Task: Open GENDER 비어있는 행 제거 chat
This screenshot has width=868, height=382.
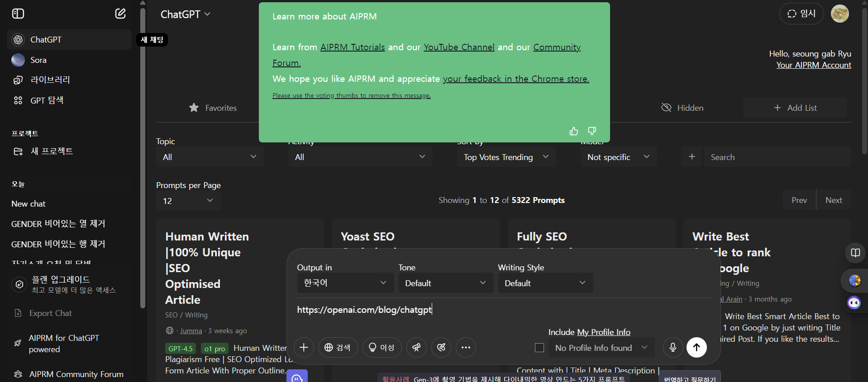Action: pyautogui.click(x=69, y=244)
